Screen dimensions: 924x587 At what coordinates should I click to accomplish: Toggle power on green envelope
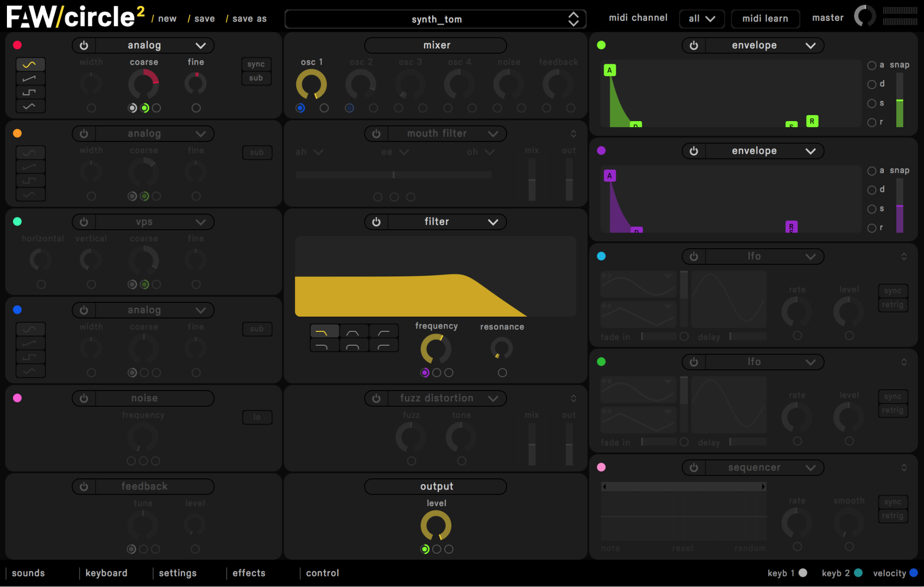[694, 45]
